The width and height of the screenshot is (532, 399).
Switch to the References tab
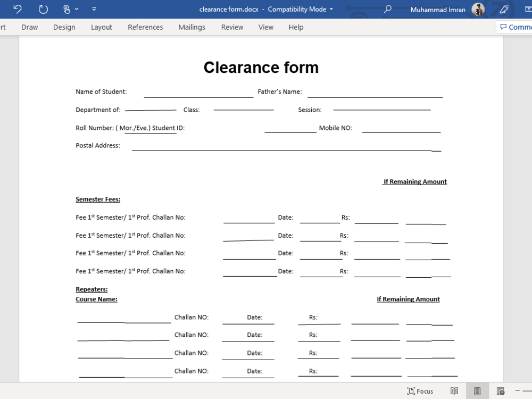point(145,27)
